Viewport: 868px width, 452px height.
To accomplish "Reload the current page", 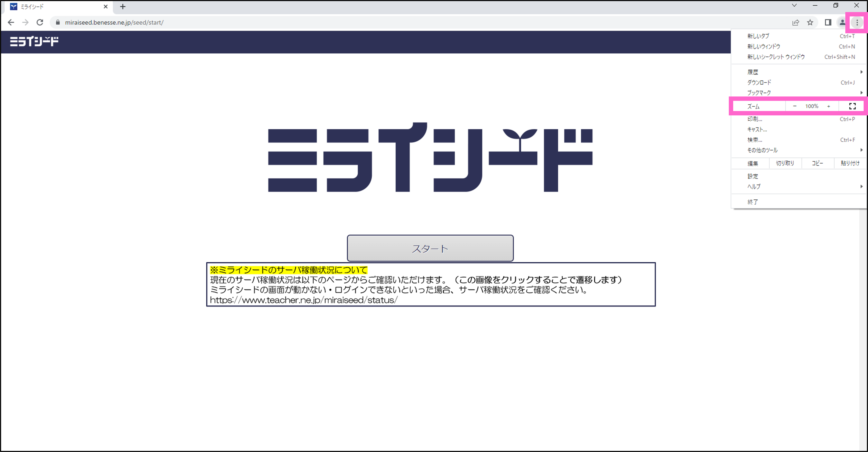I will [x=40, y=23].
